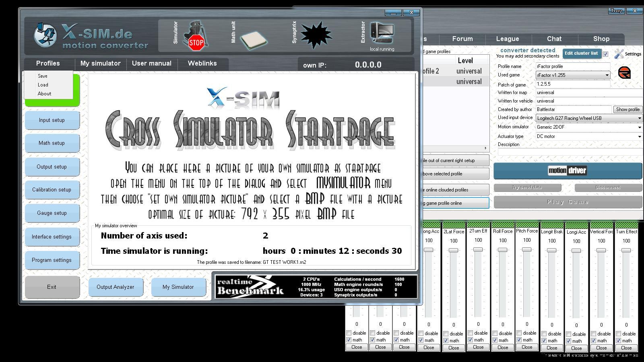Click Show profile button next to author
Screen dimensions: 644x362
[627, 109]
